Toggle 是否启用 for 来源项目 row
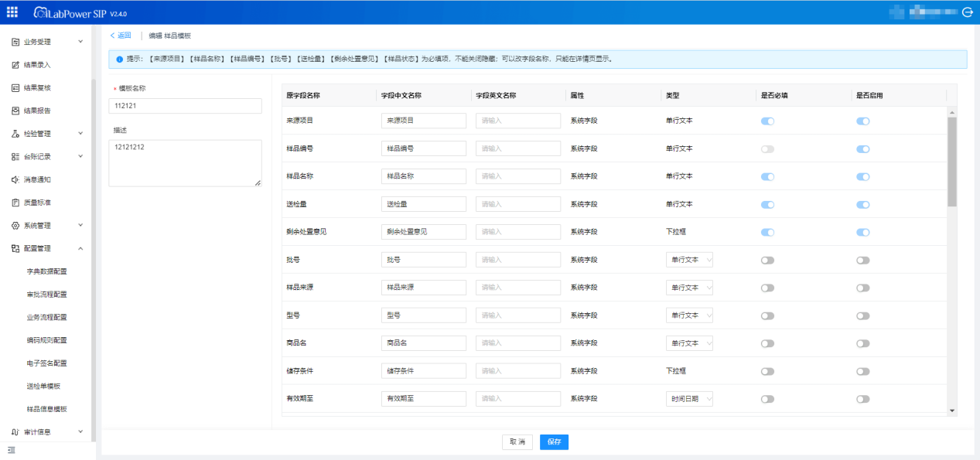The image size is (980, 460). 863,121
